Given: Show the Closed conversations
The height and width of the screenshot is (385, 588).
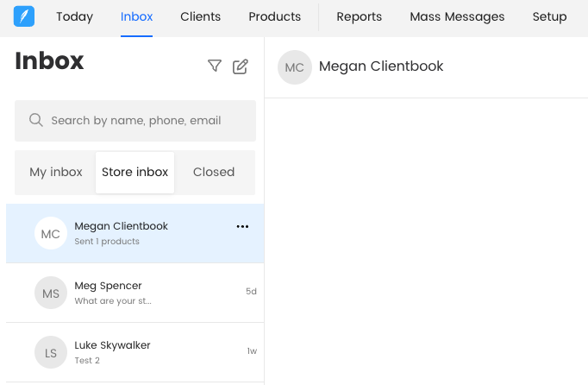Looking at the screenshot, I should click(214, 172).
